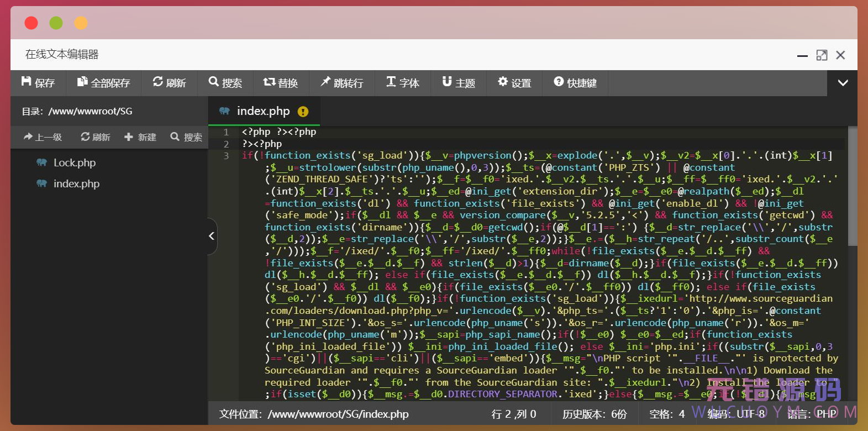Go up one level with 上一级
Screen dimensions: 868x431
(x=43, y=137)
